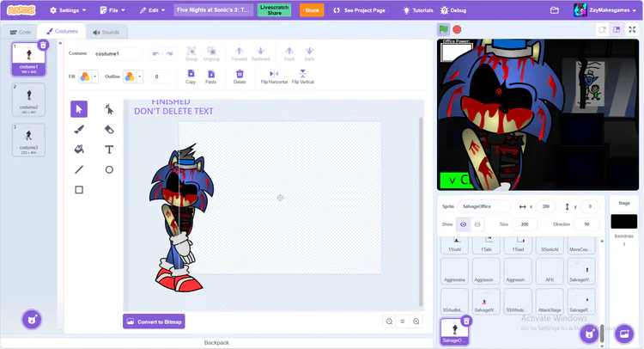Open the Settings dropdown menu
644x349 pixels.
coord(68,10)
